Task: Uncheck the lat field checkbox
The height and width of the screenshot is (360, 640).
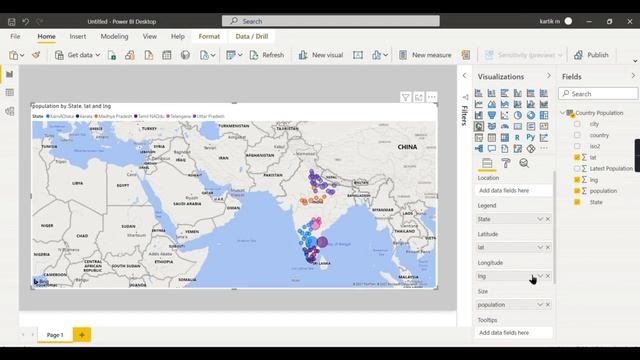Action: (x=577, y=157)
